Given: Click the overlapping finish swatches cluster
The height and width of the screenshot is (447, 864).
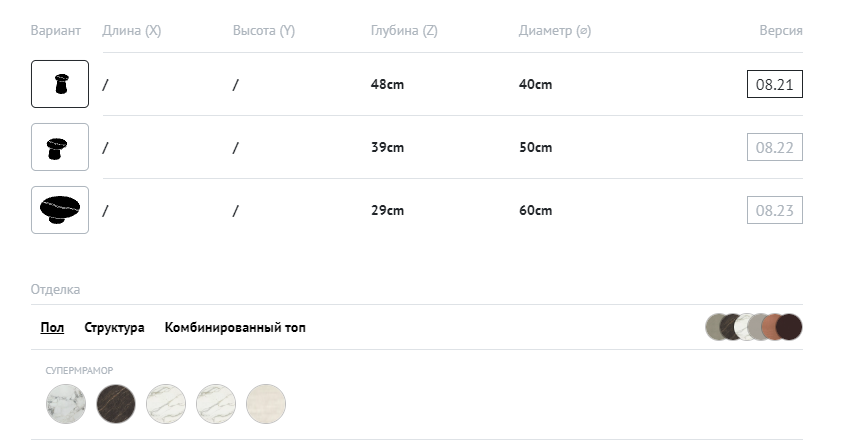Looking at the screenshot, I should (754, 327).
